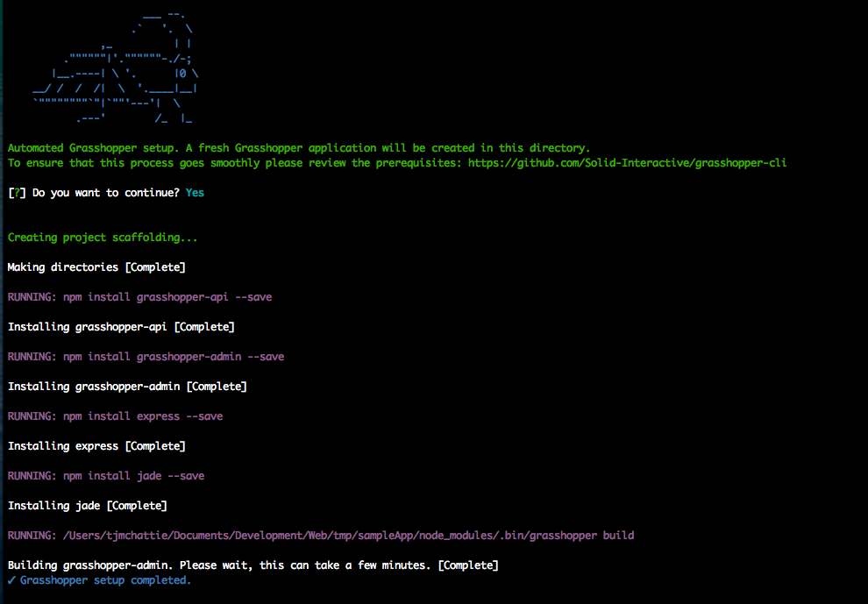Viewport: 868px width, 604px height.
Task: Click 'npm install grasshopper-admin --save' command
Action: 174,357
